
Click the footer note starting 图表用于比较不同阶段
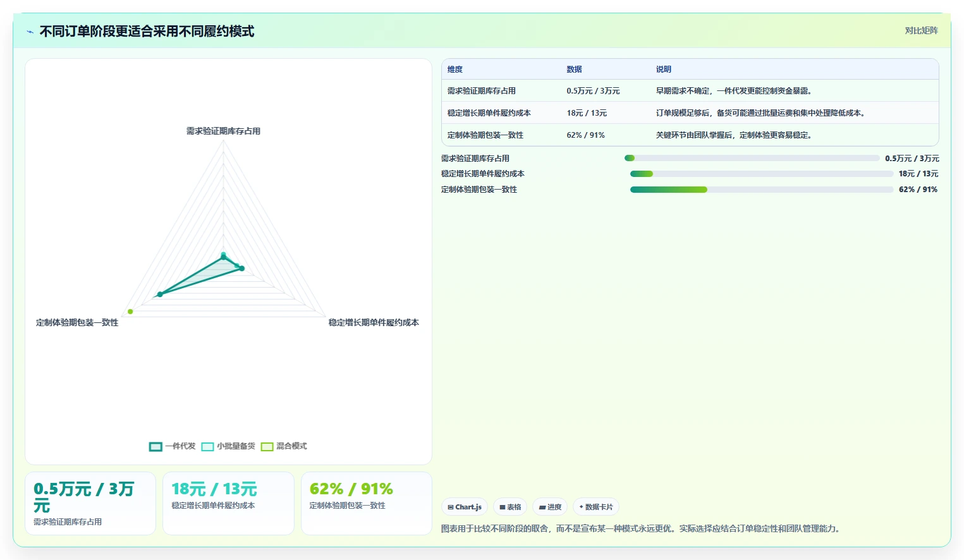click(642, 528)
